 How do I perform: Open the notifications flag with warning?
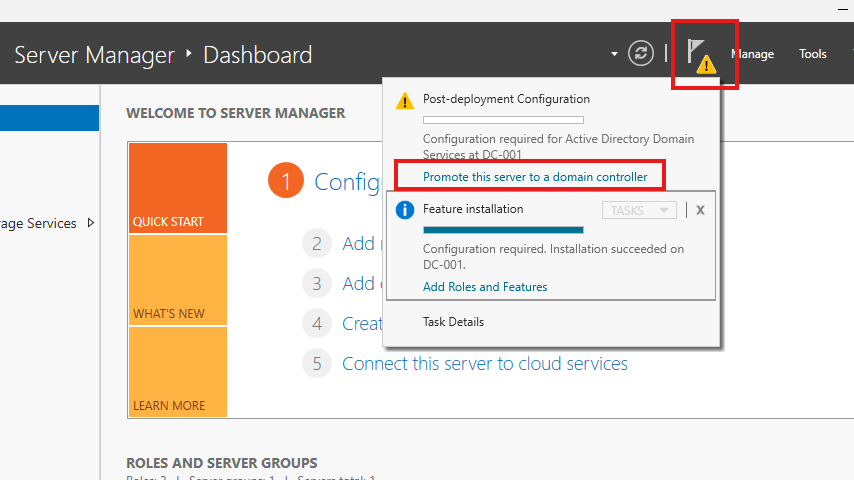click(702, 56)
